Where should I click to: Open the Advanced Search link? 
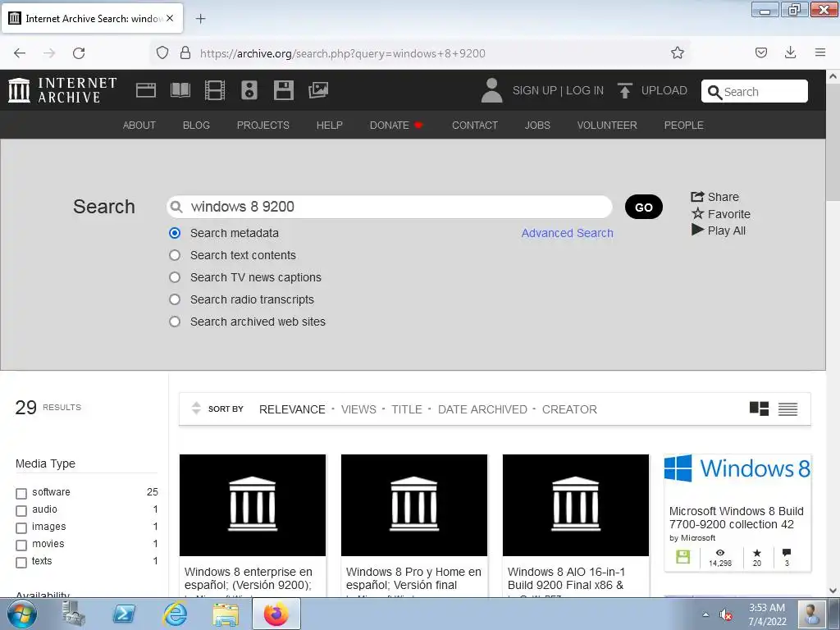pos(568,233)
